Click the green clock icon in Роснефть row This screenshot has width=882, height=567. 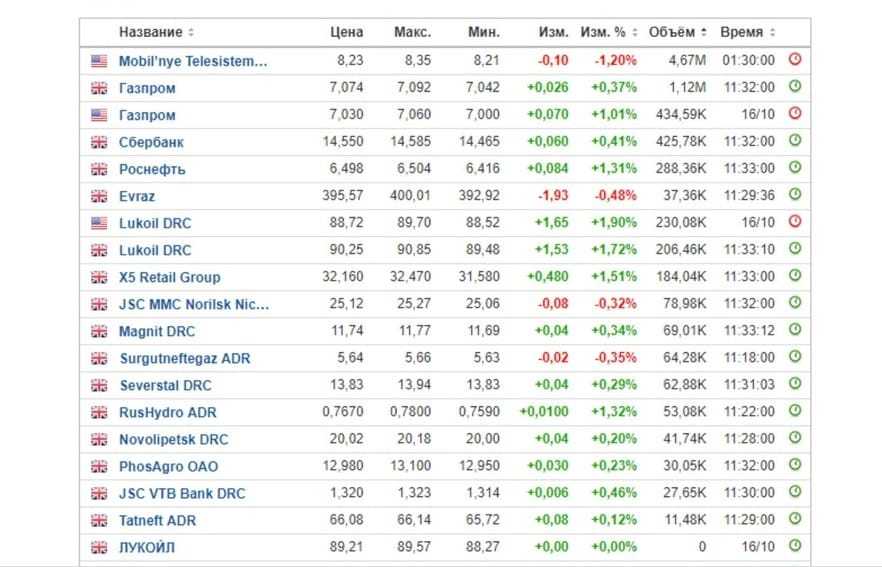tap(795, 168)
